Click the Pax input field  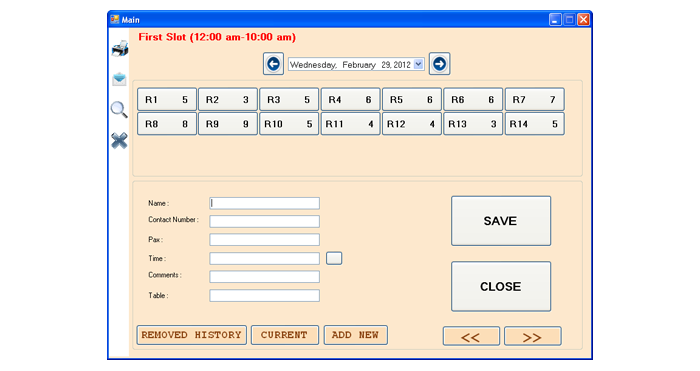pos(264,240)
